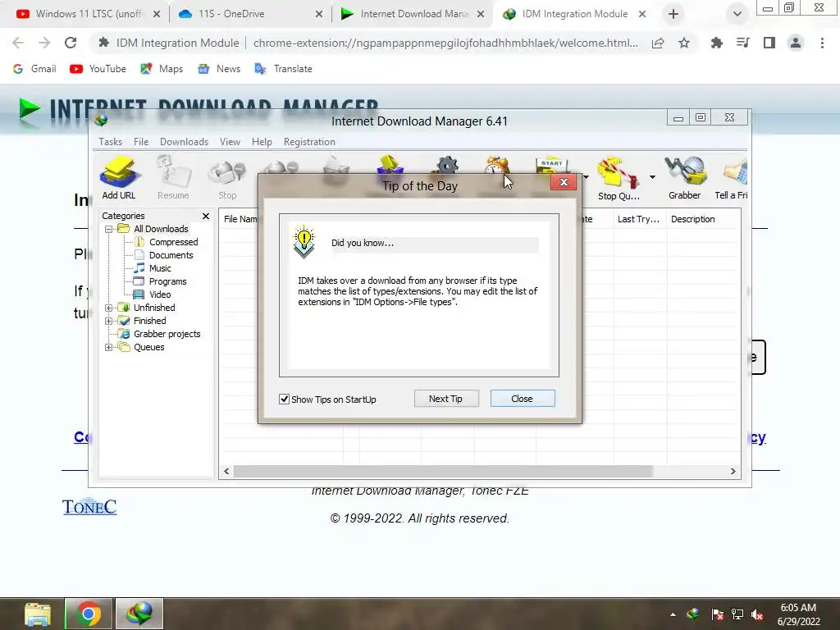Open the Grabber tool
840x630 pixels.
pos(685,178)
